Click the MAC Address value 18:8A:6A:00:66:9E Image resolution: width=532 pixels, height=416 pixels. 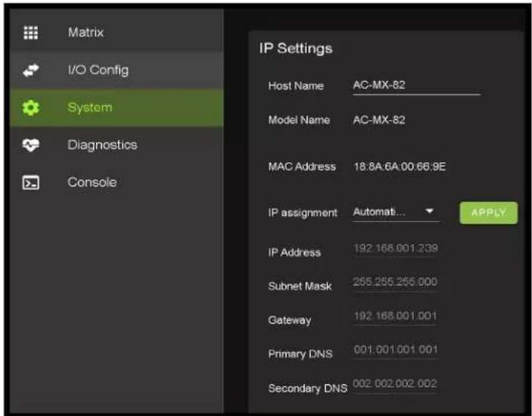[x=400, y=166]
